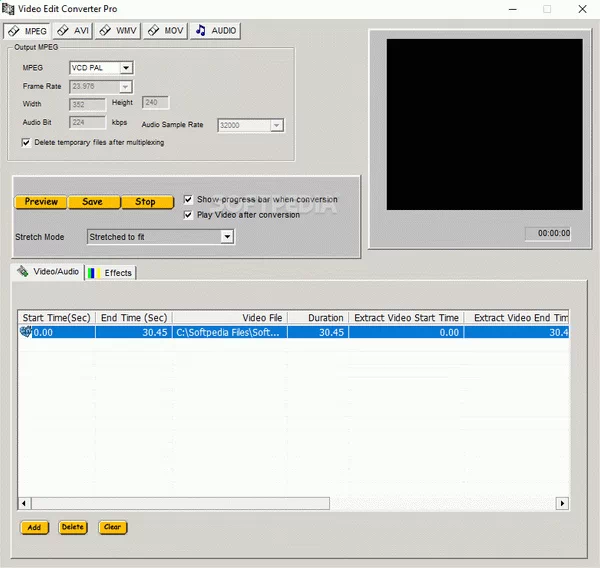Image resolution: width=600 pixels, height=568 pixels.
Task: Click the Effects tab color icon
Action: coord(93,272)
